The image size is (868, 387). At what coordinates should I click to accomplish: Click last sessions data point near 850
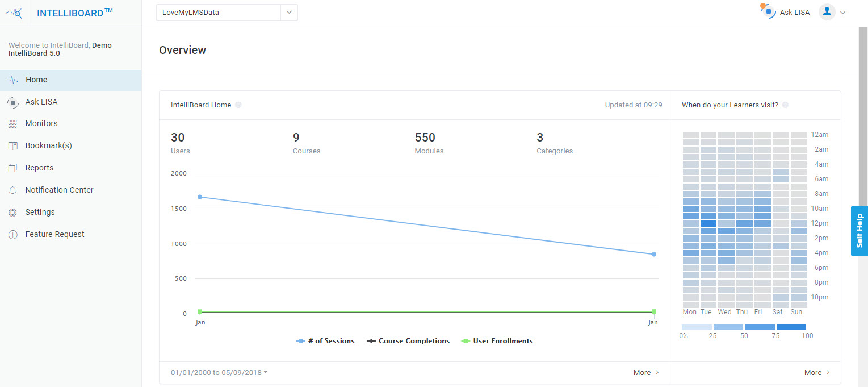click(654, 254)
